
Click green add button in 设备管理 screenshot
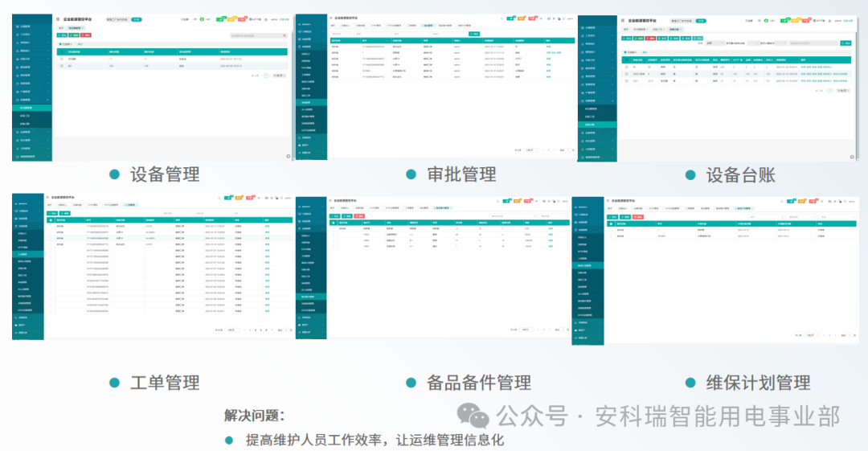pyautogui.click(x=62, y=35)
